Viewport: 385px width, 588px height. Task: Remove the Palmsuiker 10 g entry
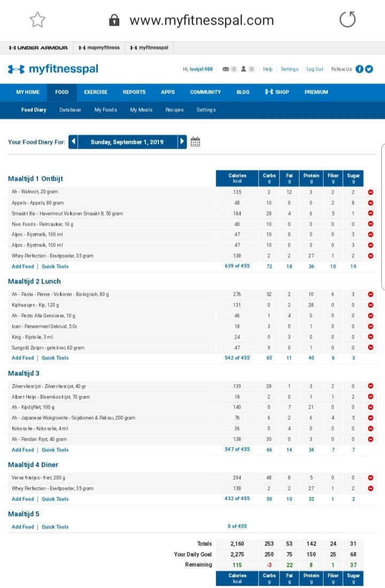tap(371, 224)
